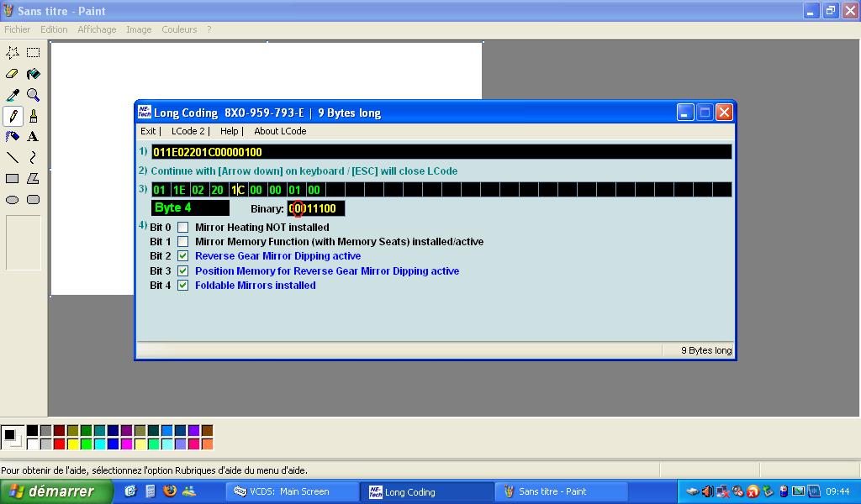Open About LCode

(x=280, y=131)
